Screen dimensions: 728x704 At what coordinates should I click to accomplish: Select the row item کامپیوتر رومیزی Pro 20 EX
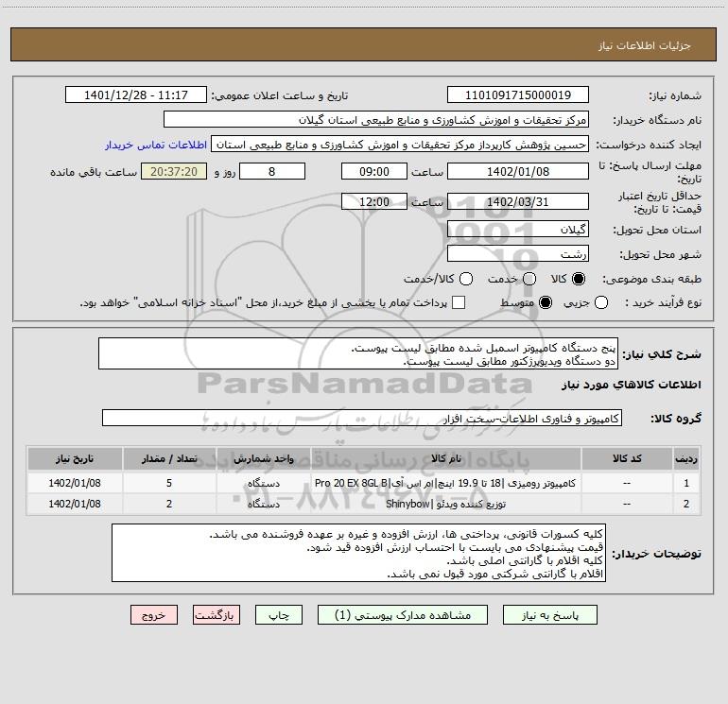pyautogui.click(x=445, y=483)
